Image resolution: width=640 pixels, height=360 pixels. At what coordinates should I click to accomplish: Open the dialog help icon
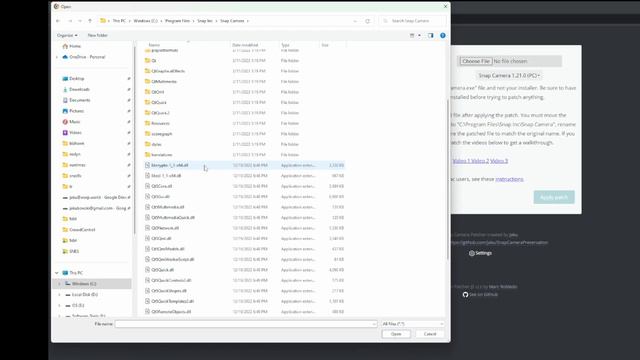[443, 36]
